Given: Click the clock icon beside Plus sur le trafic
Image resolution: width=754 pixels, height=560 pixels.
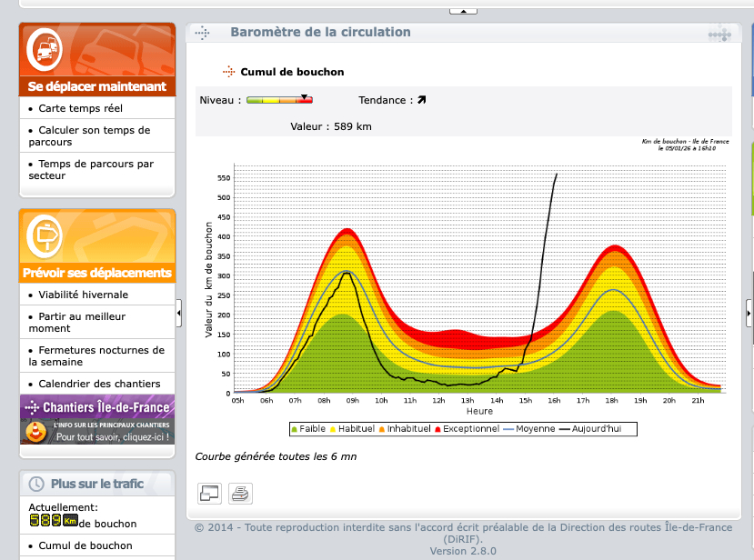Looking at the screenshot, I should (x=36, y=485).
